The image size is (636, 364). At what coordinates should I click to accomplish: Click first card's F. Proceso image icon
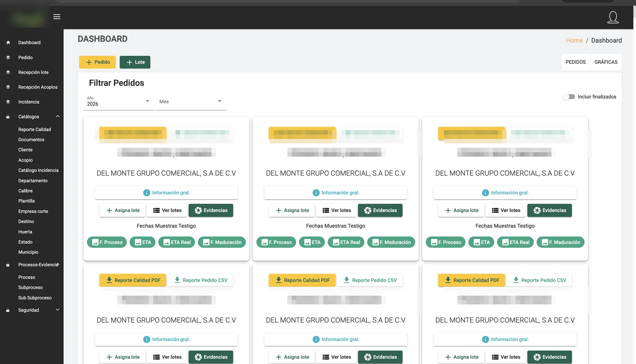pyautogui.click(x=95, y=242)
